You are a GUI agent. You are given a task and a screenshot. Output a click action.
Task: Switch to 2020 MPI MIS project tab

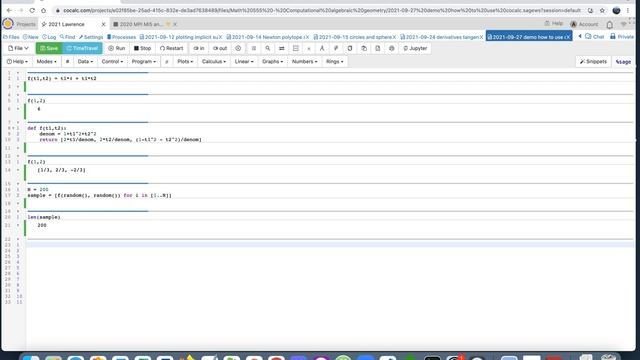pyautogui.click(x=141, y=24)
